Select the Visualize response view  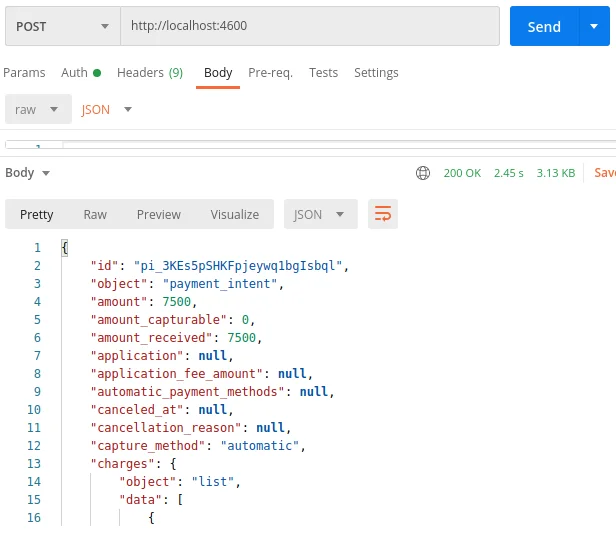pyautogui.click(x=235, y=215)
